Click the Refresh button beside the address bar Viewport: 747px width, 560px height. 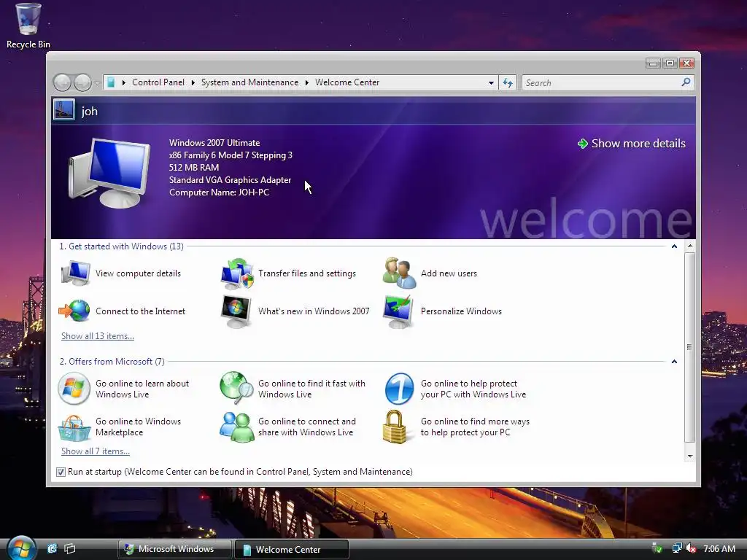click(508, 83)
